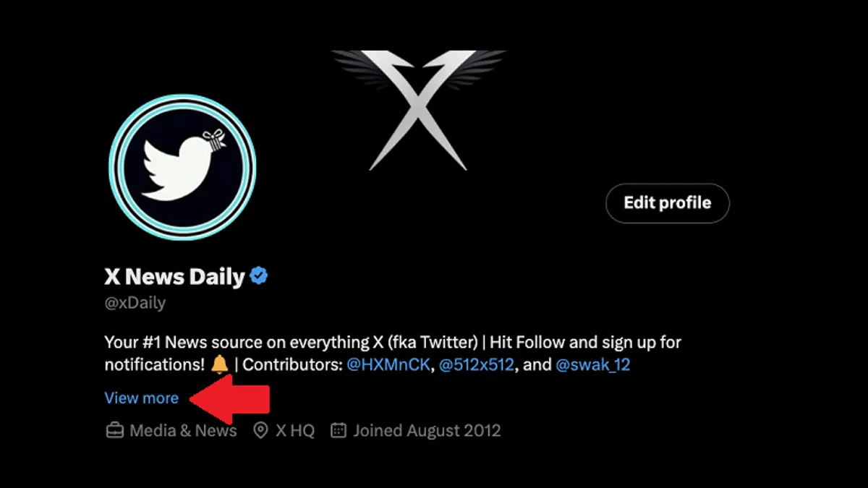Open the @HXMnCK contributor link
The width and height of the screenshot is (868, 488).
tap(389, 365)
